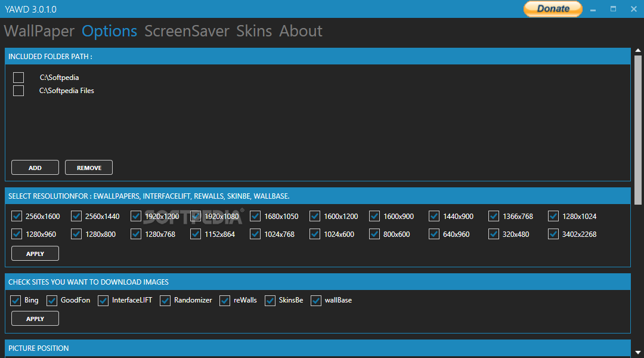Click the scrollbar up arrow
Image resolution: width=644 pixels, height=358 pixels.
pos(638,51)
